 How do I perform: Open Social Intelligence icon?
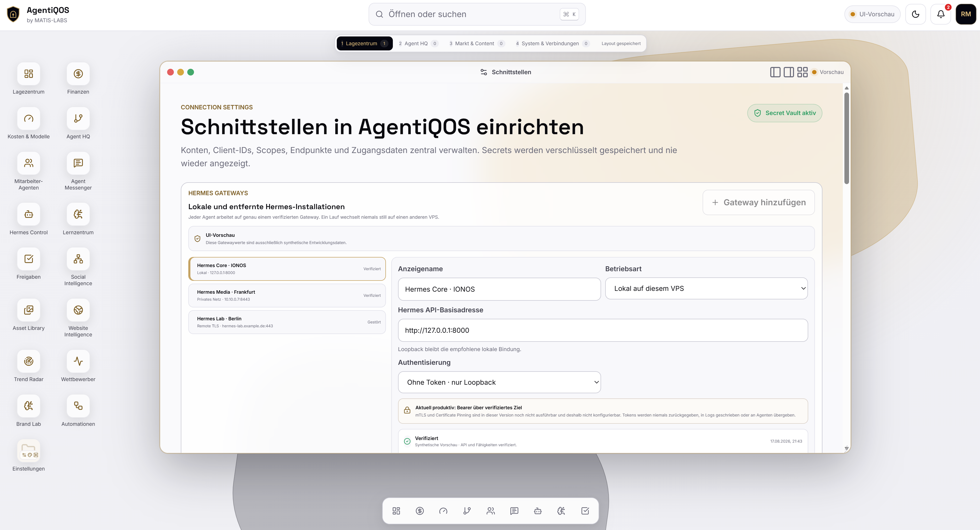click(78, 259)
